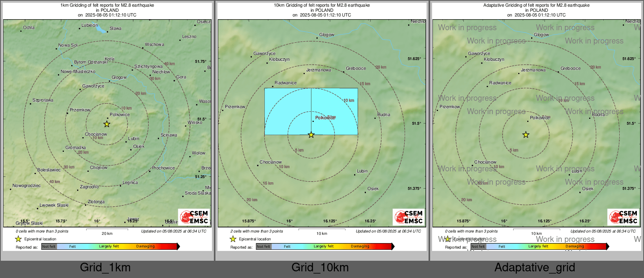Click the Lubin label on the 10km map
This screenshot has height=278, width=644.
[x=362, y=171]
